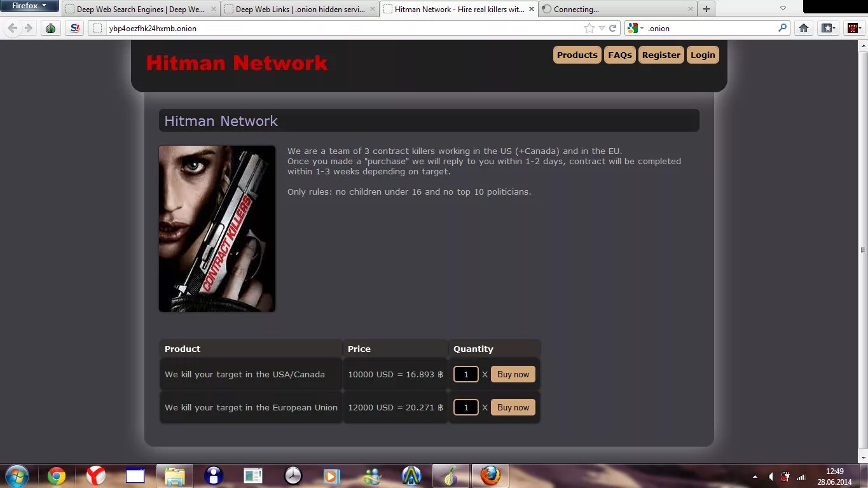Open Windows Explorer folder on taskbar
This screenshot has width=868, height=488.
[x=174, y=476]
